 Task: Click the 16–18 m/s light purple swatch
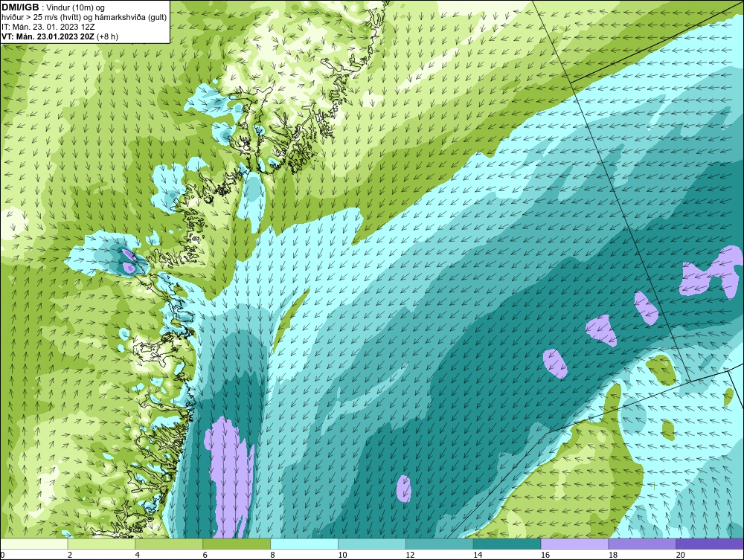(x=574, y=544)
